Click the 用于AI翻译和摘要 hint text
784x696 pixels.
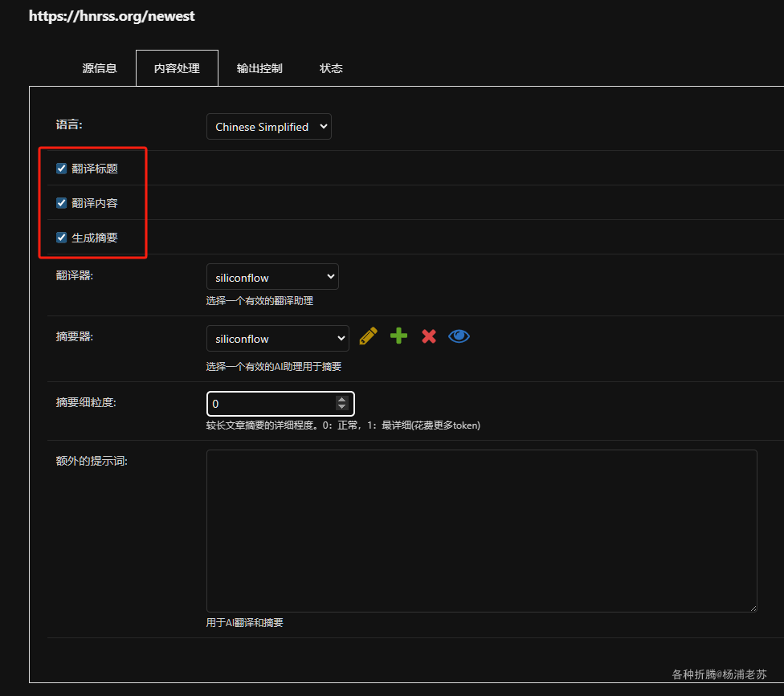coord(244,623)
